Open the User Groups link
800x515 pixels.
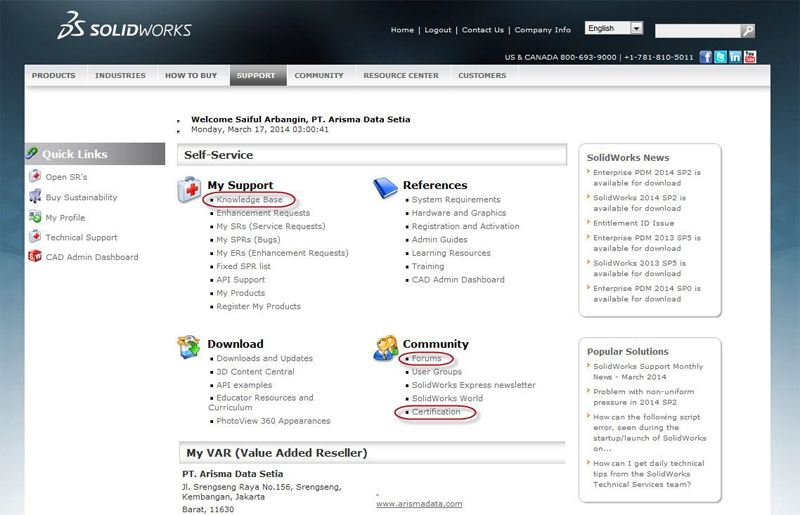point(437,372)
